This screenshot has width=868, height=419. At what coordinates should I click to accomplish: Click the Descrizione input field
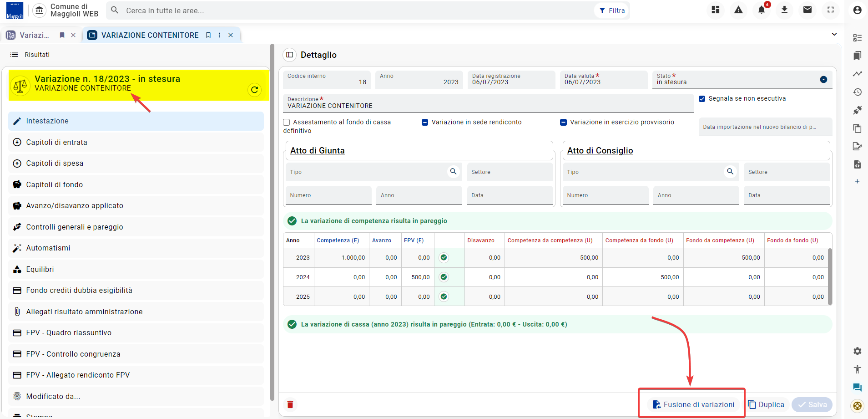point(489,103)
